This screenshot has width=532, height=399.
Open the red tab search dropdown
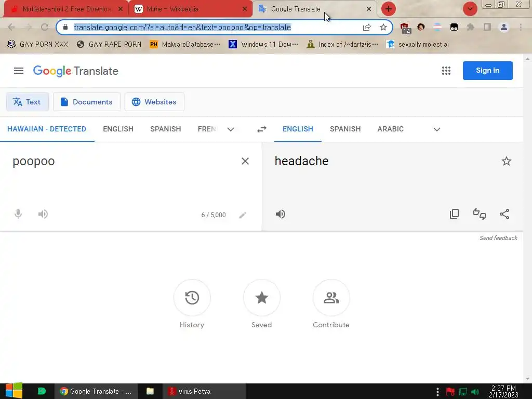(x=470, y=9)
